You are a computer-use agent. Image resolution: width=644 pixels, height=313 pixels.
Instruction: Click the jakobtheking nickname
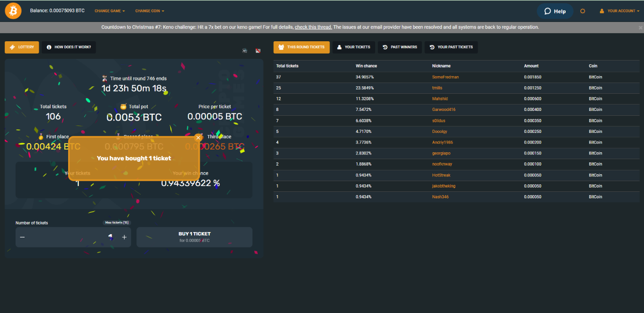444,186
